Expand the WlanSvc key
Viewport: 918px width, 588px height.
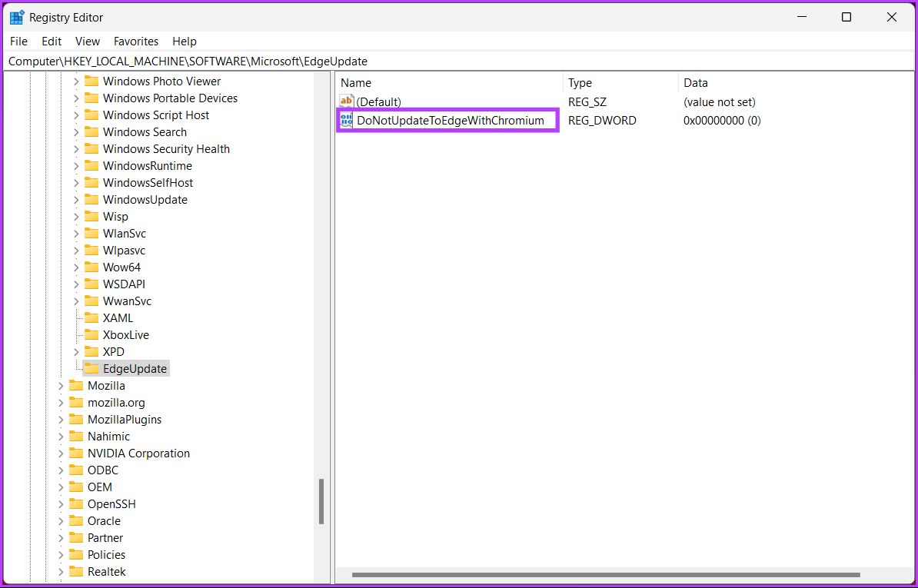[76, 234]
